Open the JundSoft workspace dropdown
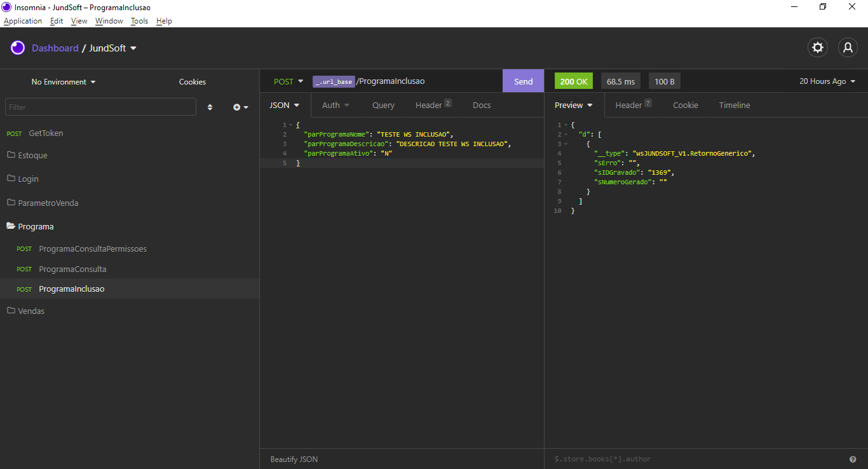This screenshot has height=469, width=868. [x=112, y=48]
